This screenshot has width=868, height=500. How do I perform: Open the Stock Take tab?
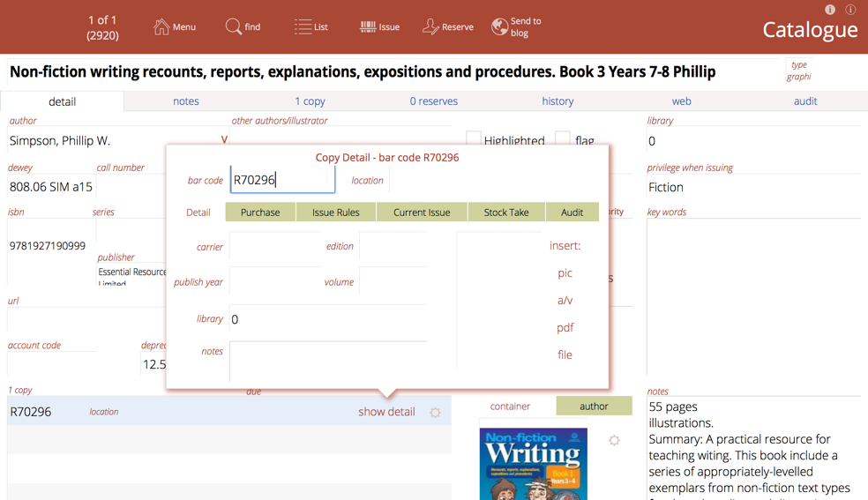(505, 213)
